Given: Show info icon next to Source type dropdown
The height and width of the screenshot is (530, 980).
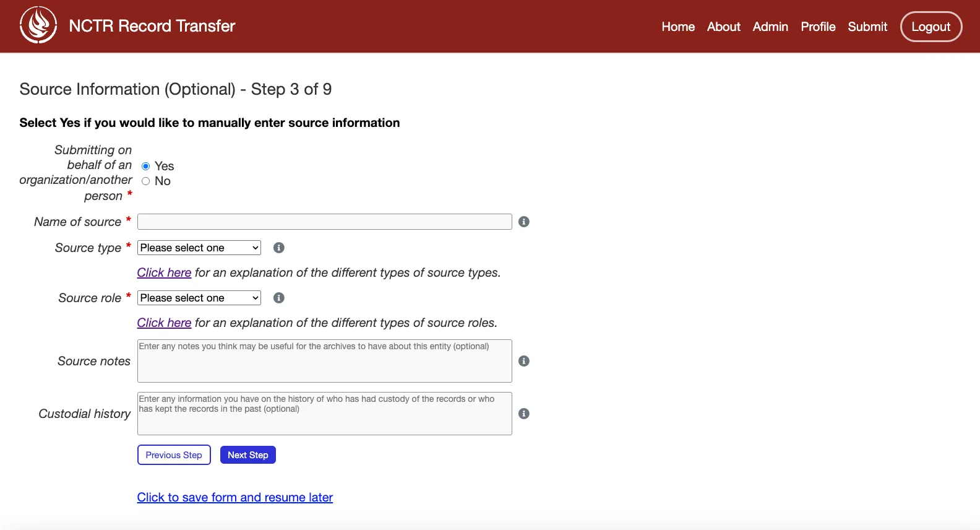Looking at the screenshot, I should 279,248.
